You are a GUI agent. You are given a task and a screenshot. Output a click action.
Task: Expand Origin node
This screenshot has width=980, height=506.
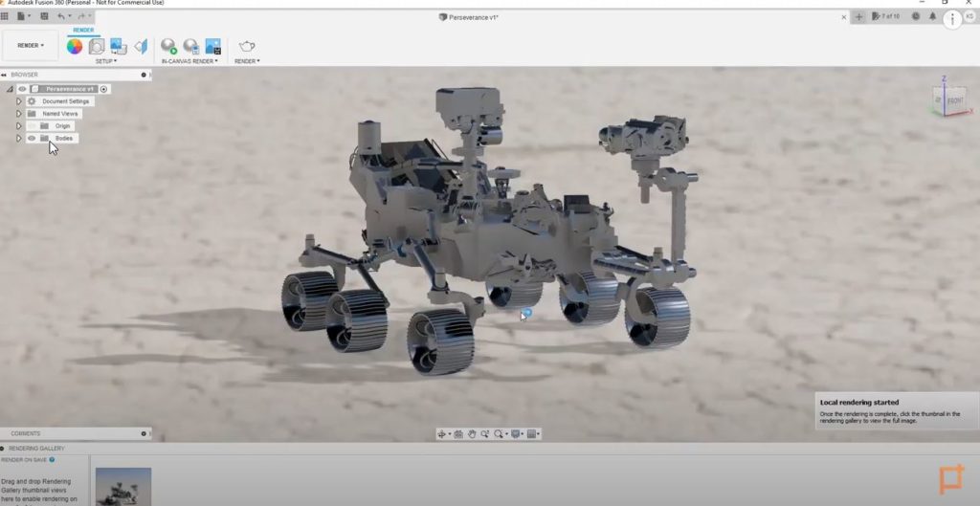(x=19, y=126)
